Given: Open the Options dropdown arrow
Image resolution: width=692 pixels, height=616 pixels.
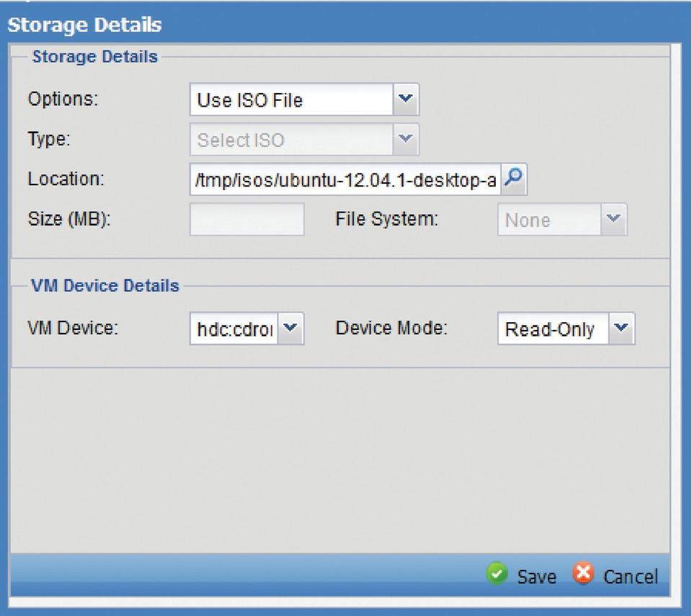Looking at the screenshot, I should (x=406, y=99).
